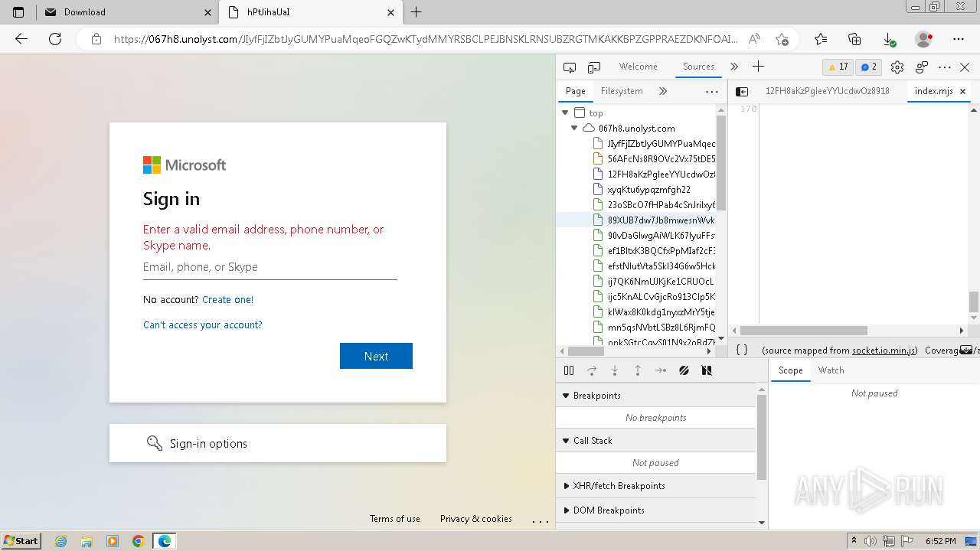980x551 pixels.
Task: View site information lock icon
Action: 96,39
